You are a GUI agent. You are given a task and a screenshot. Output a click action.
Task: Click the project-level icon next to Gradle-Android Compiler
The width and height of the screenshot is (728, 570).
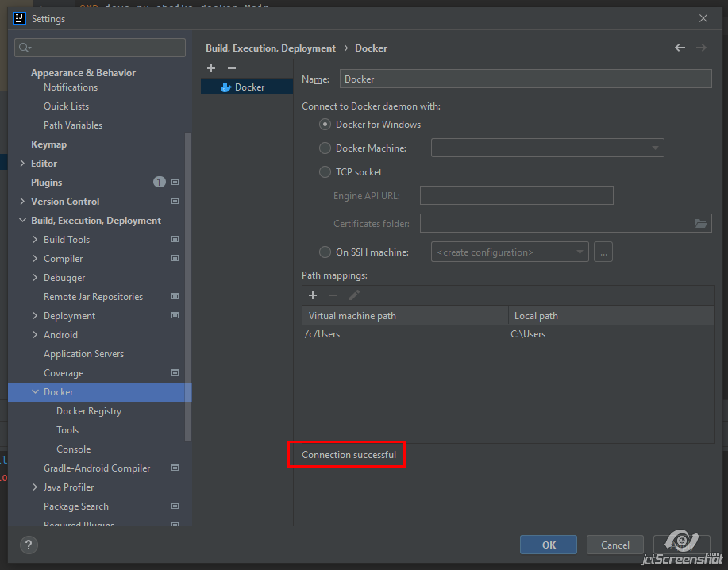pyautogui.click(x=175, y=468)
